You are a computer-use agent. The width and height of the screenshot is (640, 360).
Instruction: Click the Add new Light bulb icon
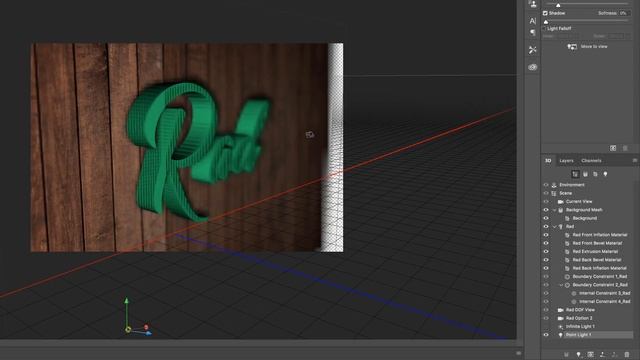pos(578,355)
